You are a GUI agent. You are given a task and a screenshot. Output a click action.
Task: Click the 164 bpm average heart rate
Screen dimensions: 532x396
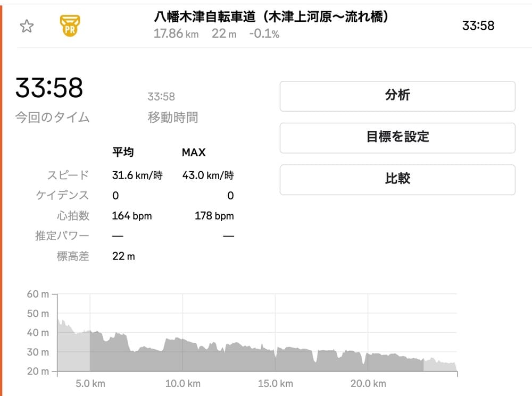click(x=131, y=216)
